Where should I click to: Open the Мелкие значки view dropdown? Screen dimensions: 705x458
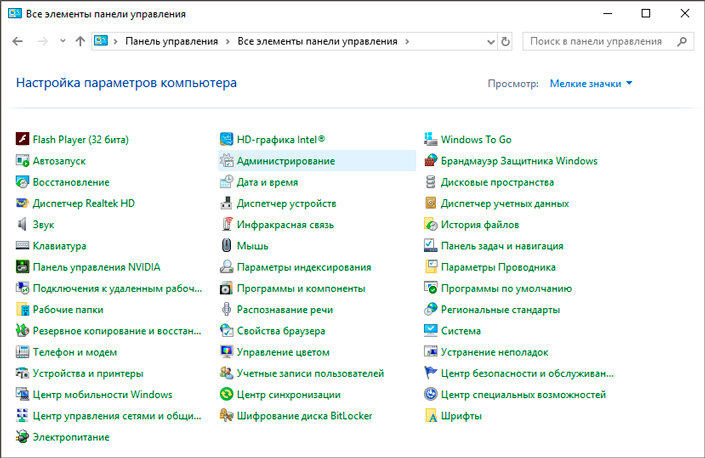tap(591, 84)
